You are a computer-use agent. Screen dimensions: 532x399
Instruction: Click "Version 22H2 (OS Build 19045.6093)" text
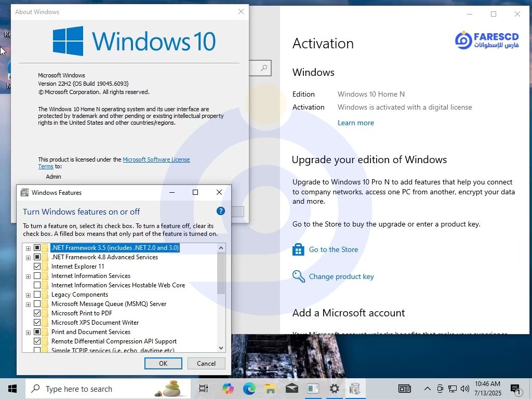[83, 84]
